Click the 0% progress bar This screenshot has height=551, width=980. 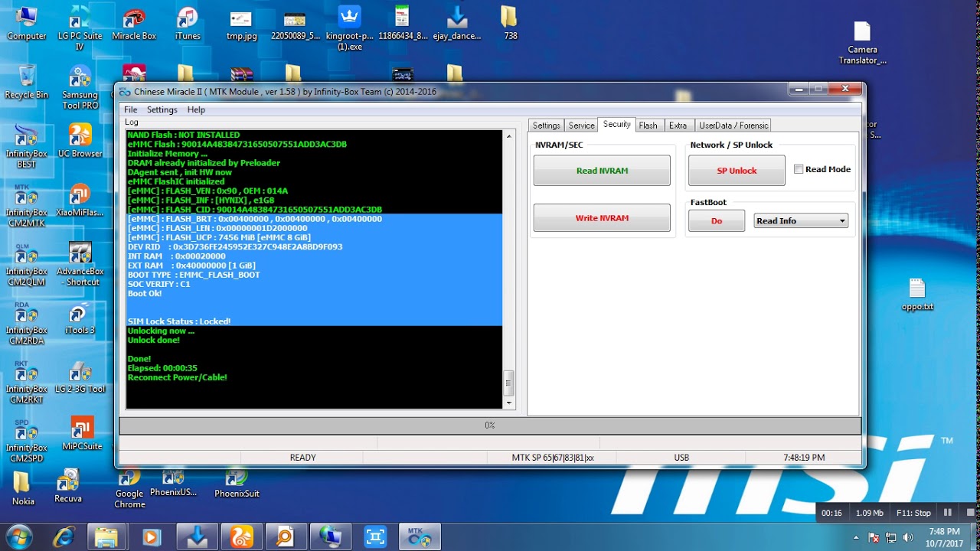pyautogui.click(x=490, y=425)
